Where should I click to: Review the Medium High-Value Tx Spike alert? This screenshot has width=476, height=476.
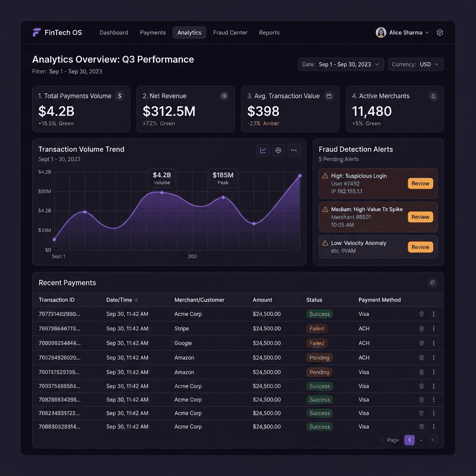coord(420,217)
